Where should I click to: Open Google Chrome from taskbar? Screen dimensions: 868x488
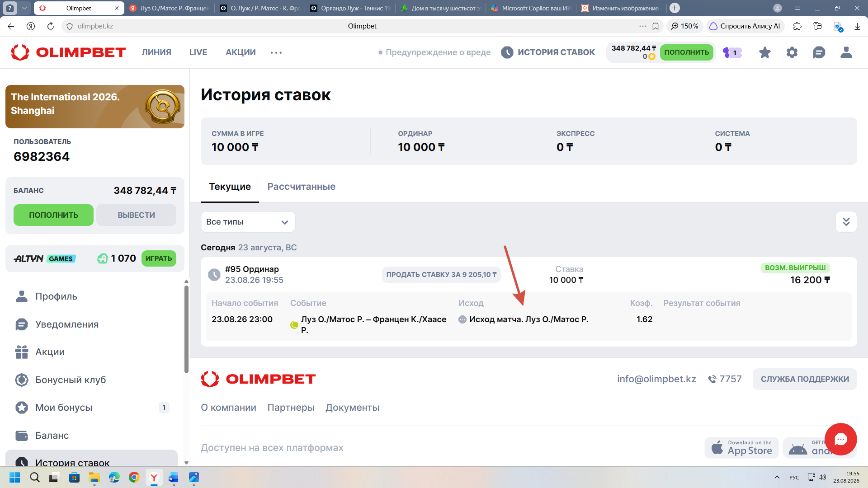click(134, 477)
